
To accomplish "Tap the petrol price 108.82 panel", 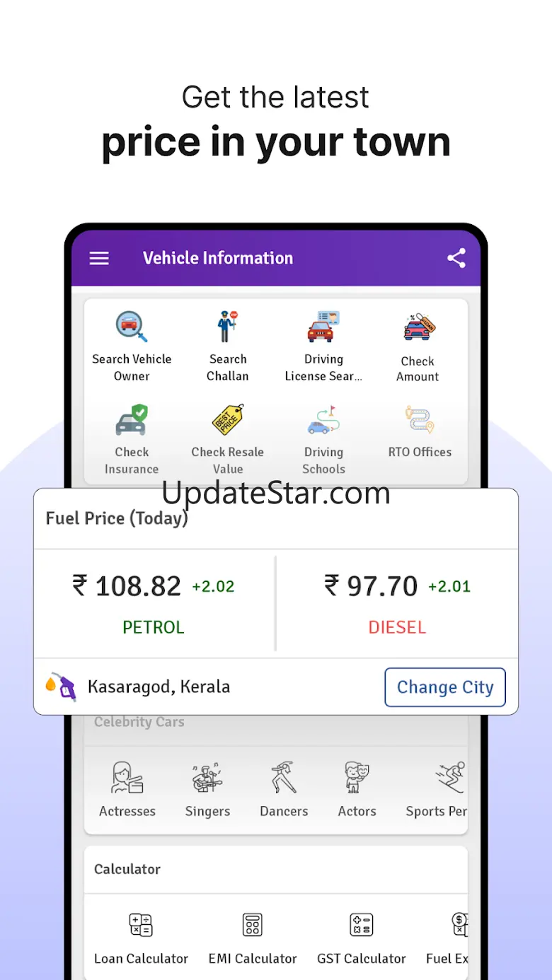I will (x=154, y=604).
